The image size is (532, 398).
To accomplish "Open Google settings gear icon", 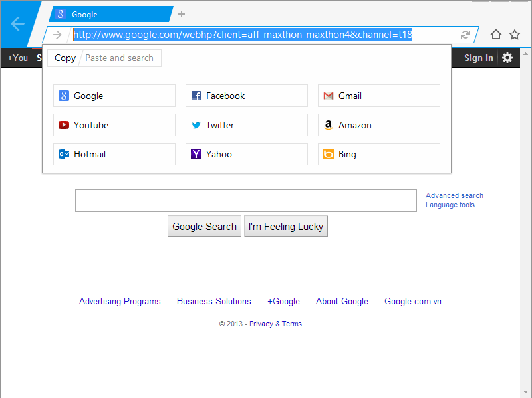I will 507,58.
